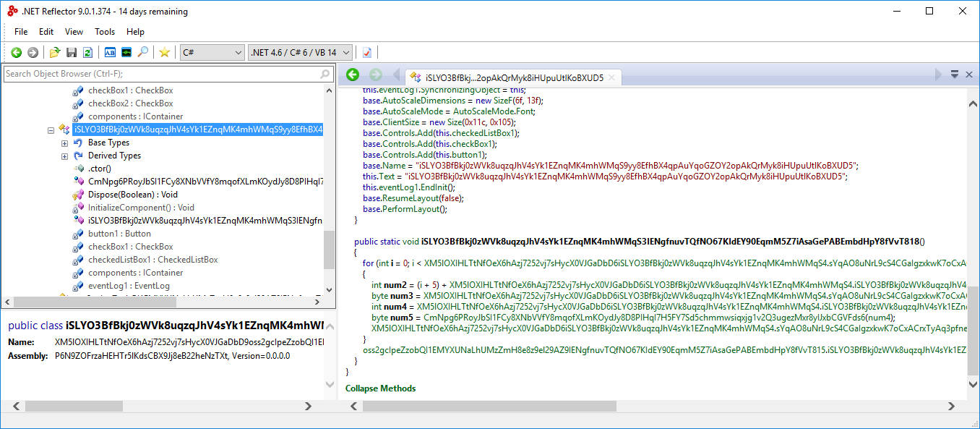Expand the Base Types tree node
This screenshot has height=429, width=980.
point(65,143)
